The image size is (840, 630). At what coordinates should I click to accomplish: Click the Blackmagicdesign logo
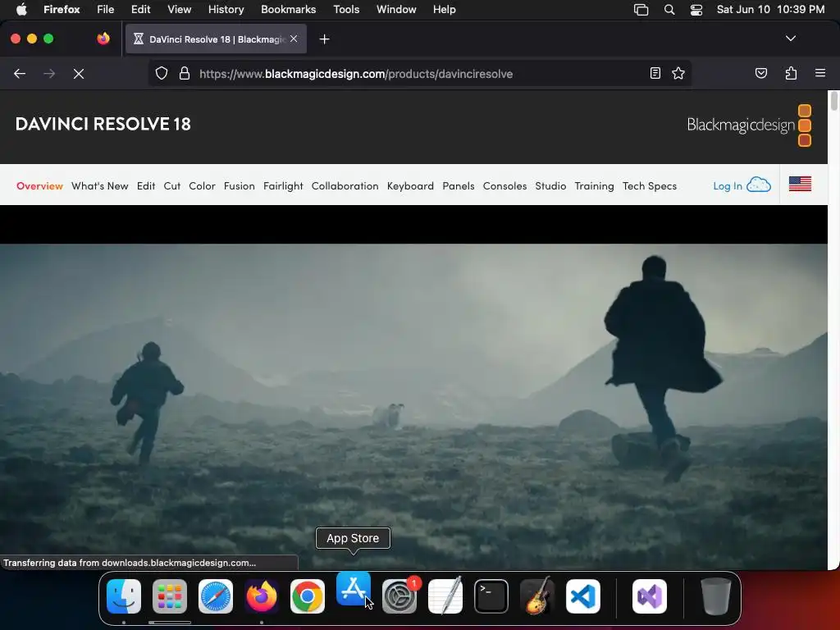tap(749, 126)
